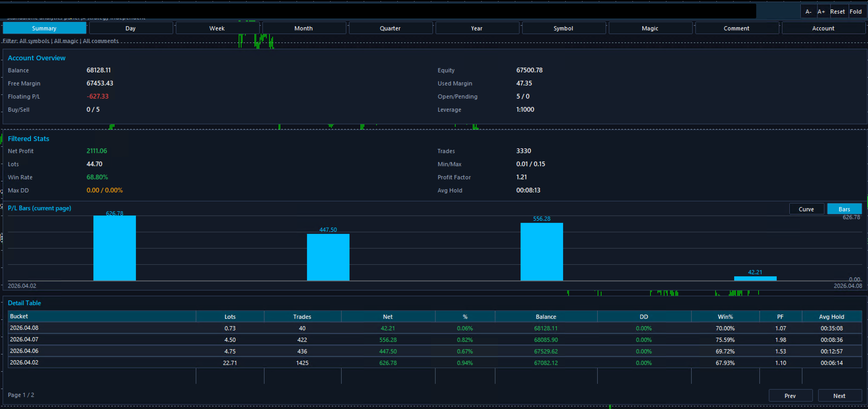Click the Fold button
This screenshot has height=409, width=868.
tap(856, 12)
